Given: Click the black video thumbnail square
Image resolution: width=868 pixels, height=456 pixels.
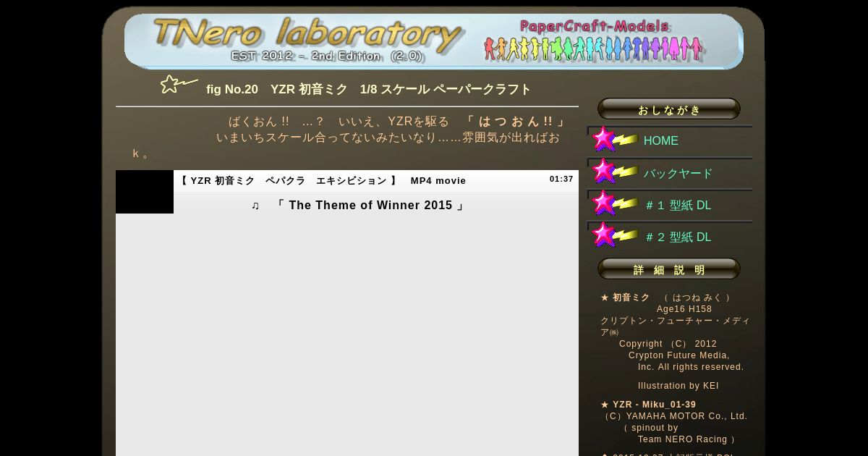Looking at the screenshot, I should click(x=145, y=192).
